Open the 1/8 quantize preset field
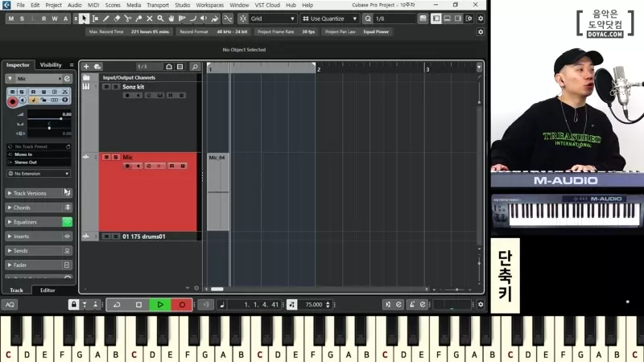The width and height of the screenshot is (644, 362). 394,19
